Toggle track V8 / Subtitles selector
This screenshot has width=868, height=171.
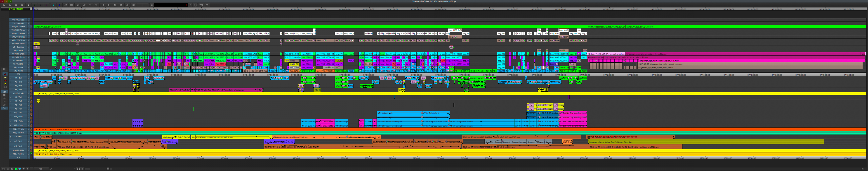point(19,47)
